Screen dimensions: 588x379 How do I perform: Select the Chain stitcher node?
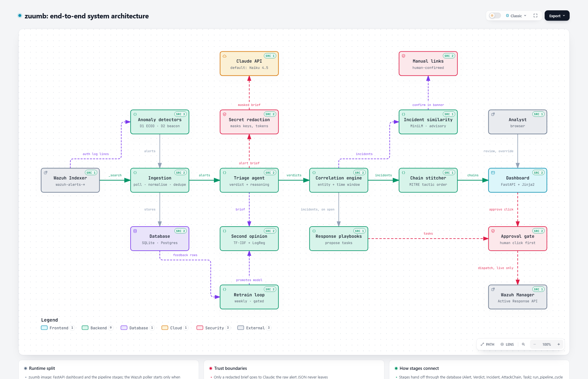click(x=428, y=180)
